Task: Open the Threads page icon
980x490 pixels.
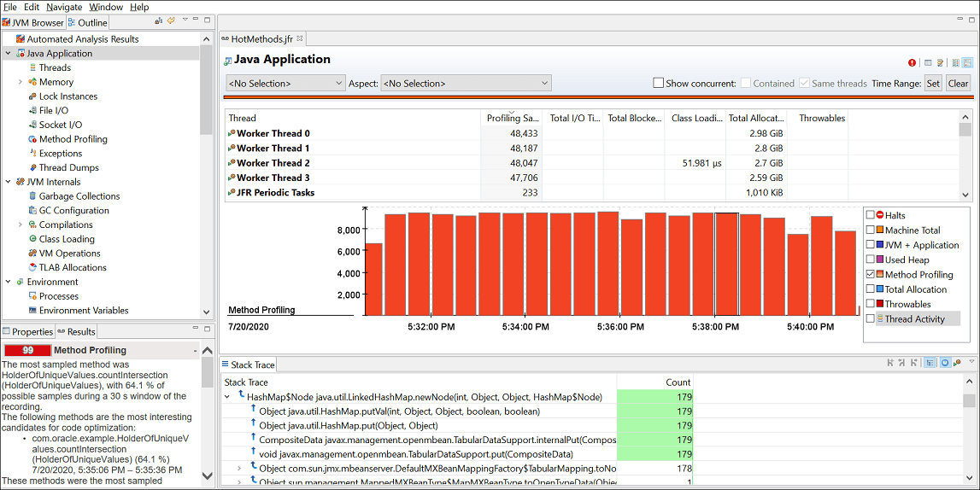Action: [33, 67]
